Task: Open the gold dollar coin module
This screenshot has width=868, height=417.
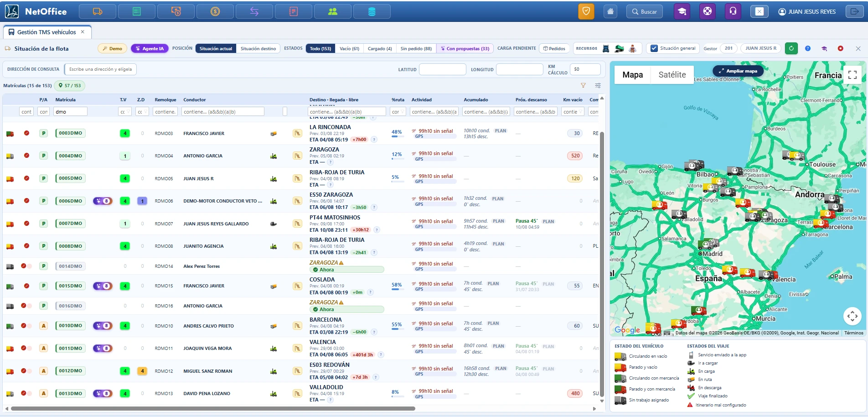Action: [215, 11]
